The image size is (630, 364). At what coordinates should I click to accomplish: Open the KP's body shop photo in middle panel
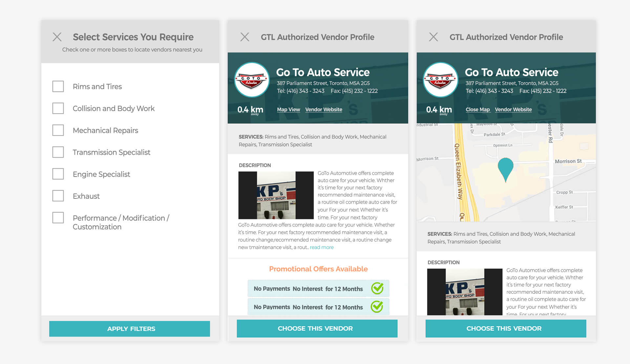point(276,195)
